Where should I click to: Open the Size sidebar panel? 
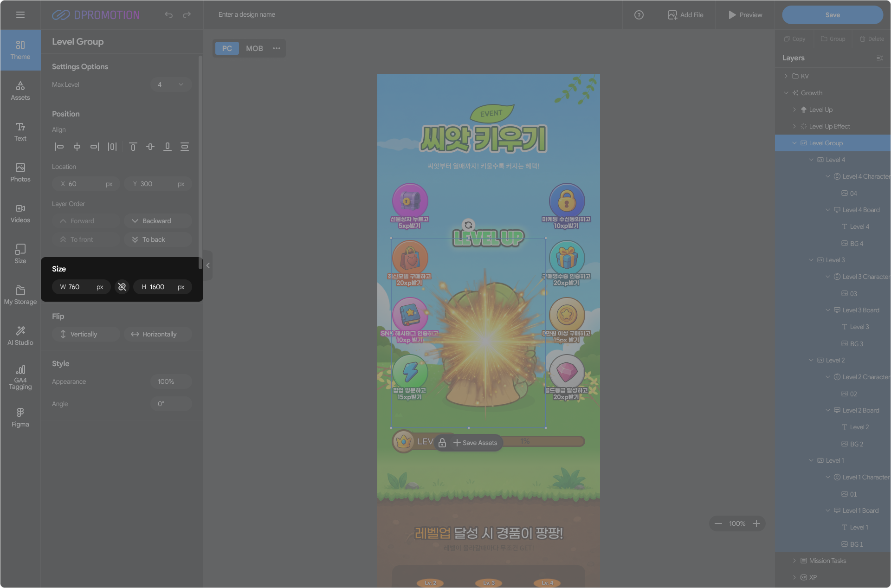(x=20, y=254)
